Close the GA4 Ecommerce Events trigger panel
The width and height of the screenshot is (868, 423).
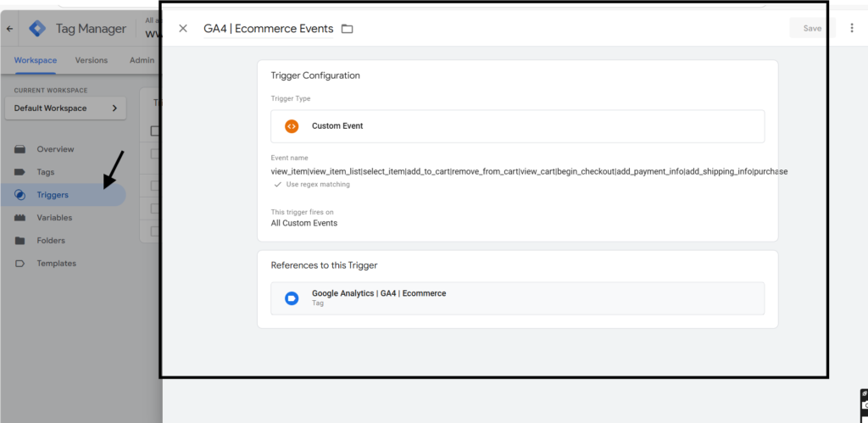point(183,28)
